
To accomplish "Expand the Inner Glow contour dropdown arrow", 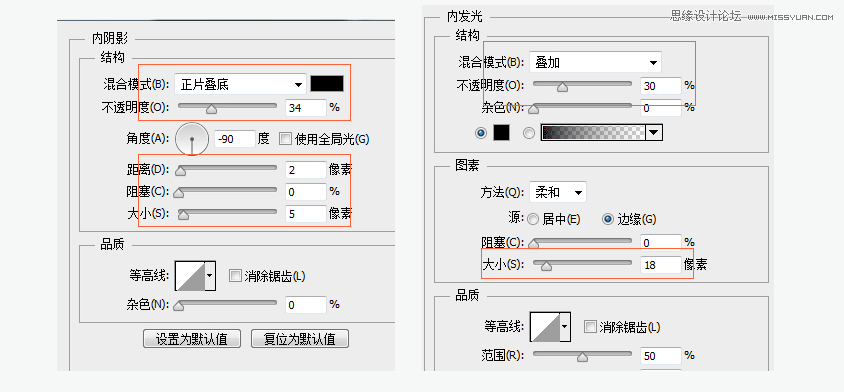I will (x=565, y=326).
